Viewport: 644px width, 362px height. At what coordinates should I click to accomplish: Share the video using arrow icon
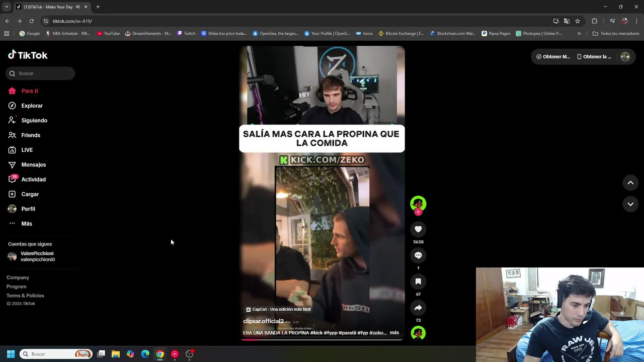tap(418, 308)
